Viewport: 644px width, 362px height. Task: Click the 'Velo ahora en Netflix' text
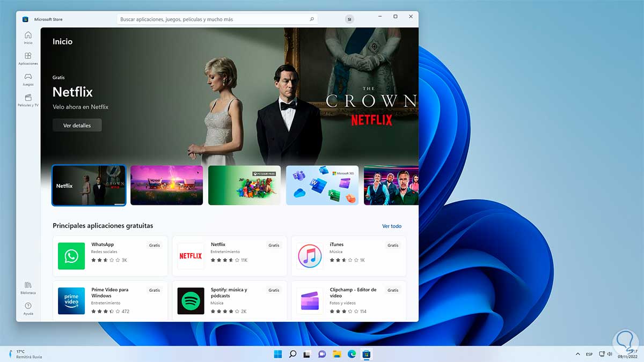point(80,107)
